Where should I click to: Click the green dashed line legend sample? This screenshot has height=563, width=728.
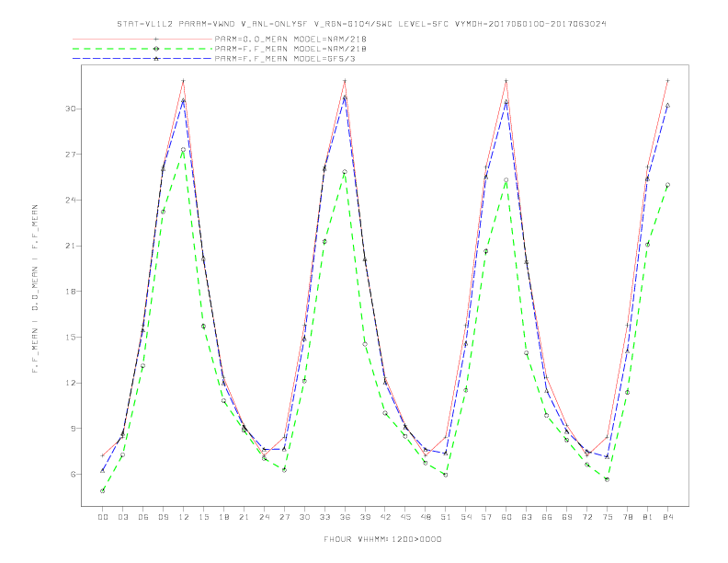(x=142, y=49)
